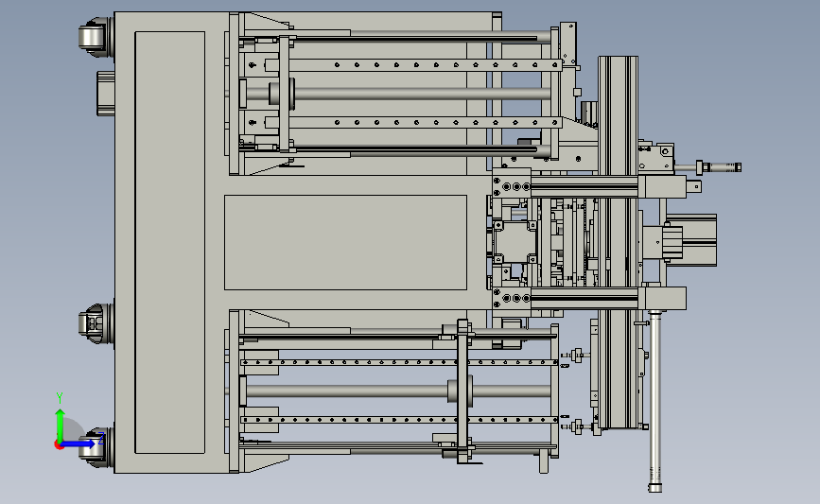Viewport: 820px width, 504px height.
Task: Select the middle-left caster wheel on the model
Action: tap(96, 323)
